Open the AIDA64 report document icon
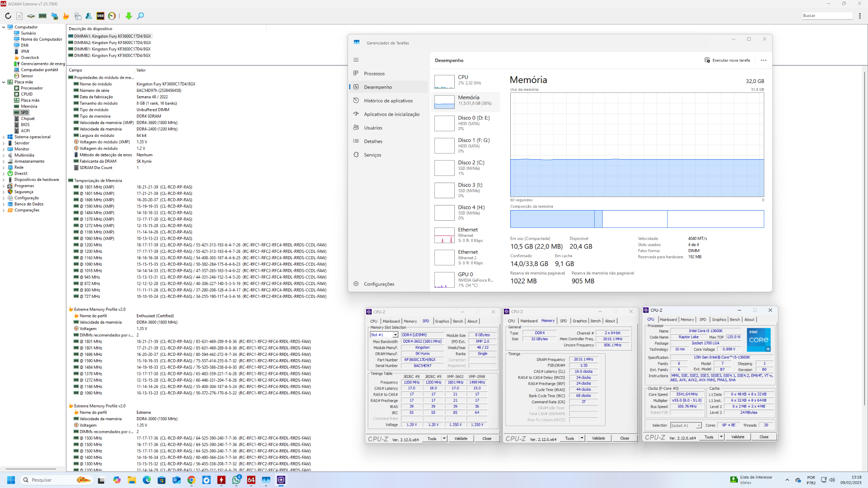The image size is (868, 488). coord(19,16)
